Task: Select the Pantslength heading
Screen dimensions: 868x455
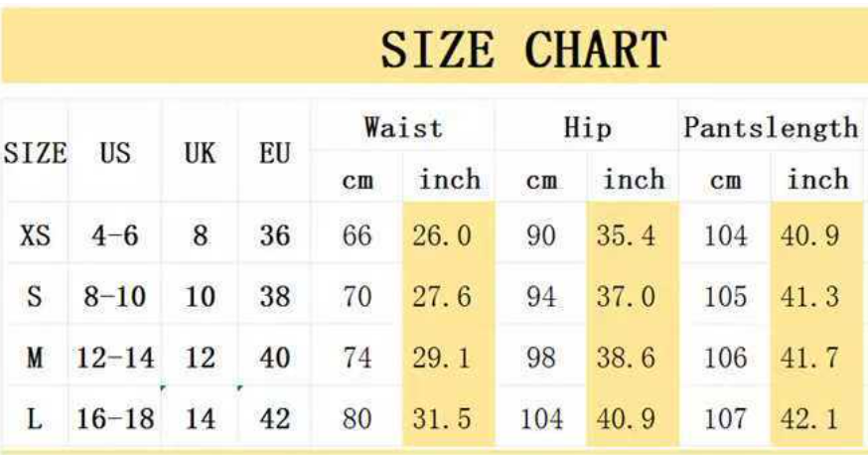Action: (x=771, y=128)
